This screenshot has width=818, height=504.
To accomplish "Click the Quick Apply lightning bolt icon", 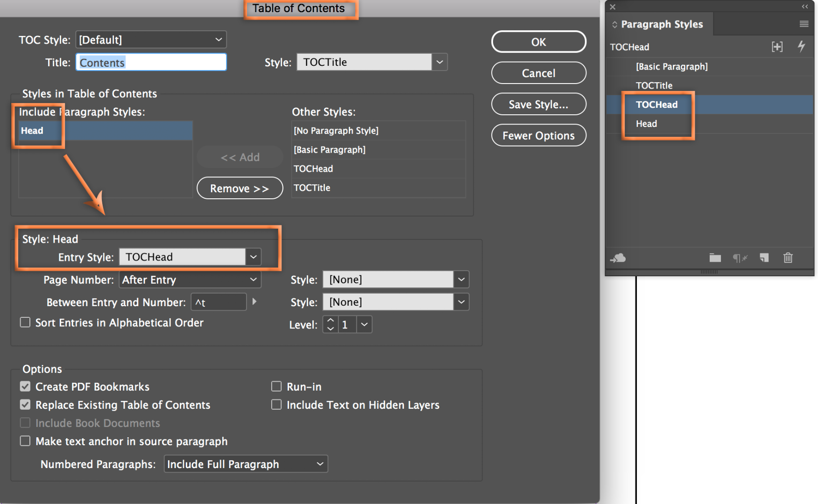I will pyautogui.click(x=801, y=46).
